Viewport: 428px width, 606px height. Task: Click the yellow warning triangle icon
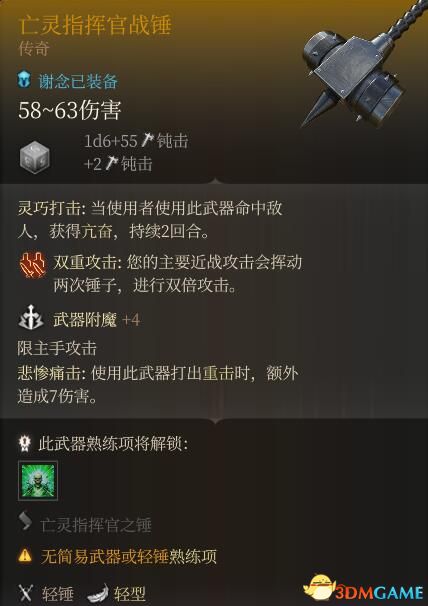26,555
